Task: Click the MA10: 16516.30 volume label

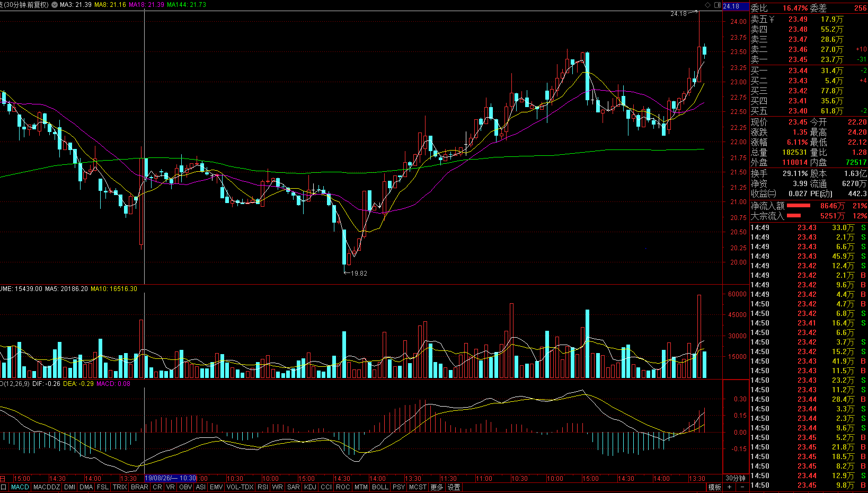Action: click(x=114, y=289)
